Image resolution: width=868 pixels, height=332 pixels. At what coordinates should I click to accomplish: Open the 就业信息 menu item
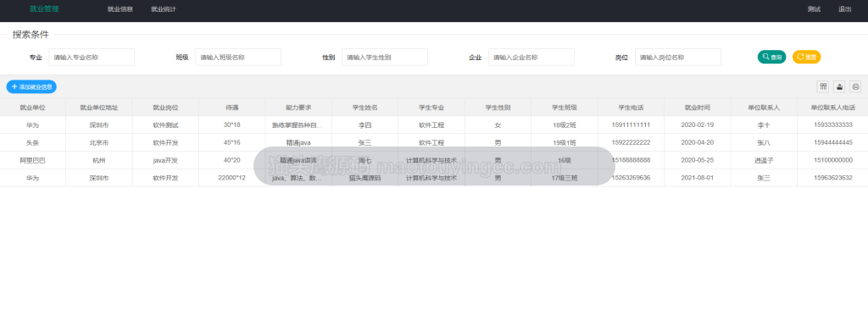120,9
